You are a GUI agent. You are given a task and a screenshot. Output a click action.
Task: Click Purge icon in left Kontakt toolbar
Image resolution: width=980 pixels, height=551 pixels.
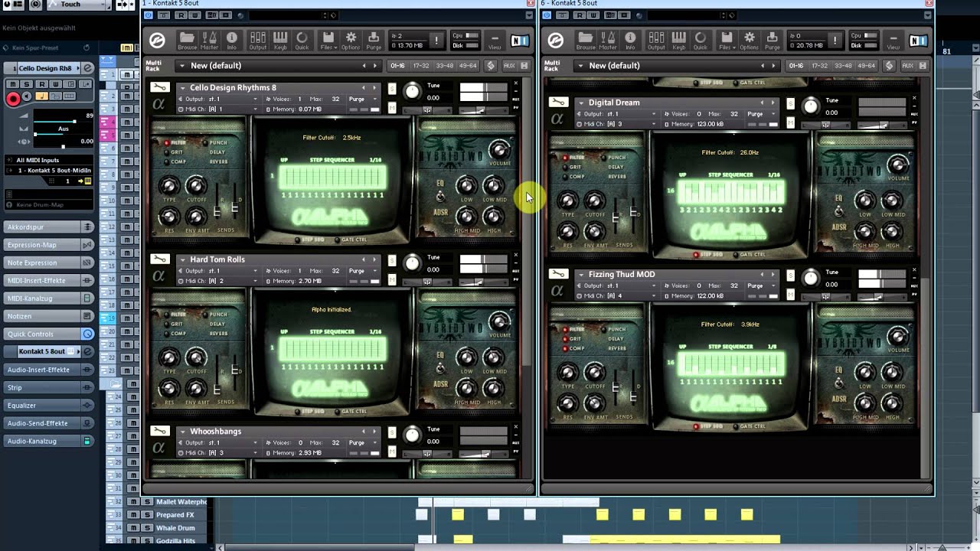click(374, 41)
